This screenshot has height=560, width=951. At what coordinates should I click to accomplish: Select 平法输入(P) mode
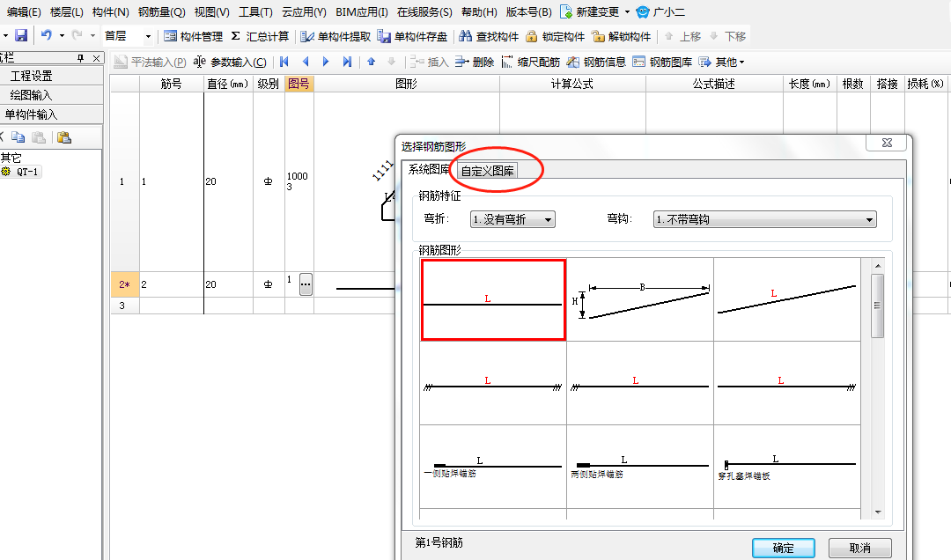[x=151, y=62]
